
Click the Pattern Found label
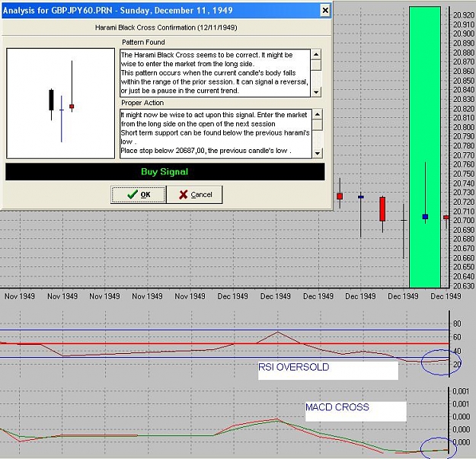click(143, 42)
